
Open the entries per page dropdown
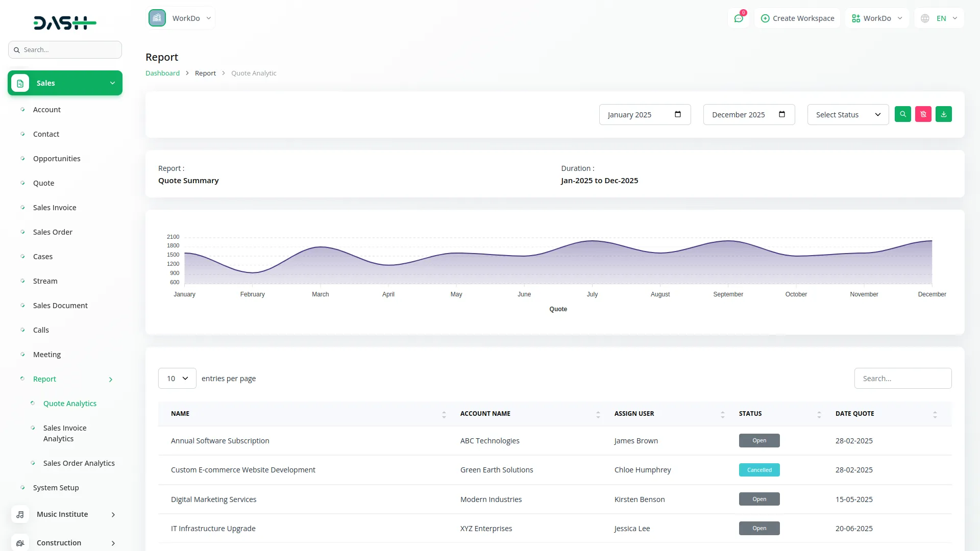click(x=177, y=379)
